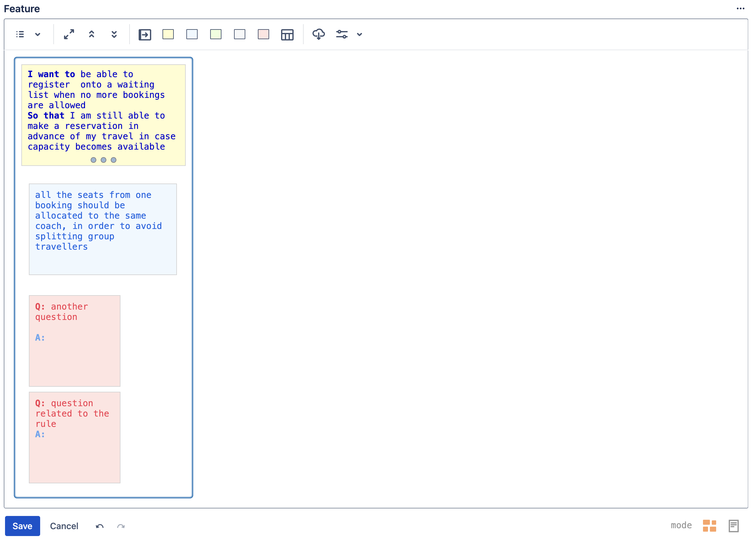Select the 'another question' pink card
This screenshot has height=542, width=756.
75,341
